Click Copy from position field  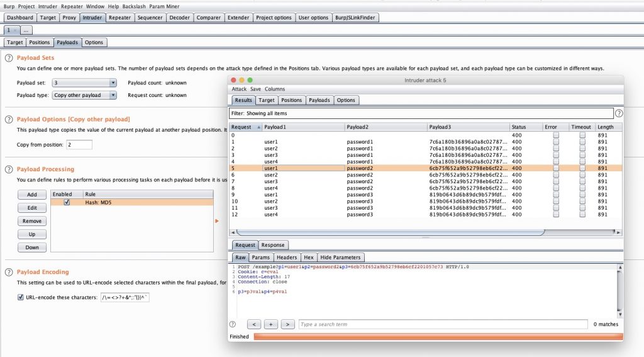[x=79, y=145]
